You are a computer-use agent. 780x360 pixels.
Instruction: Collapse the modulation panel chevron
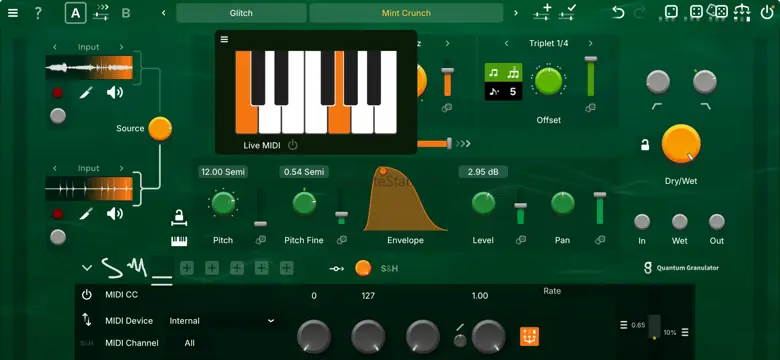click(x=87, y=268)
